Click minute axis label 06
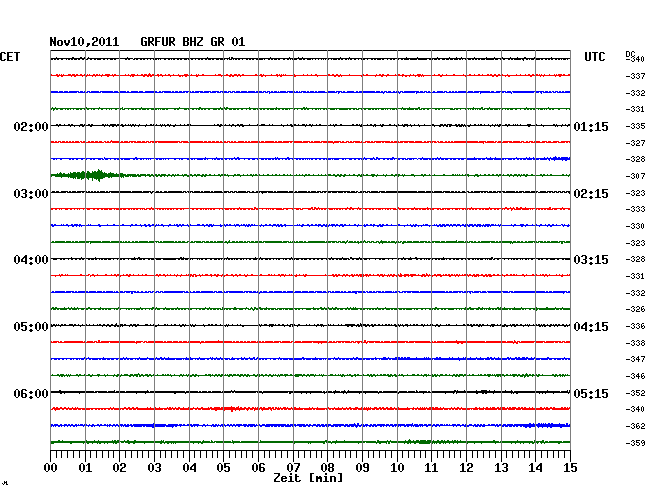Image resolution: width=650 pixels, height=494 pixels. pos(258,468)
